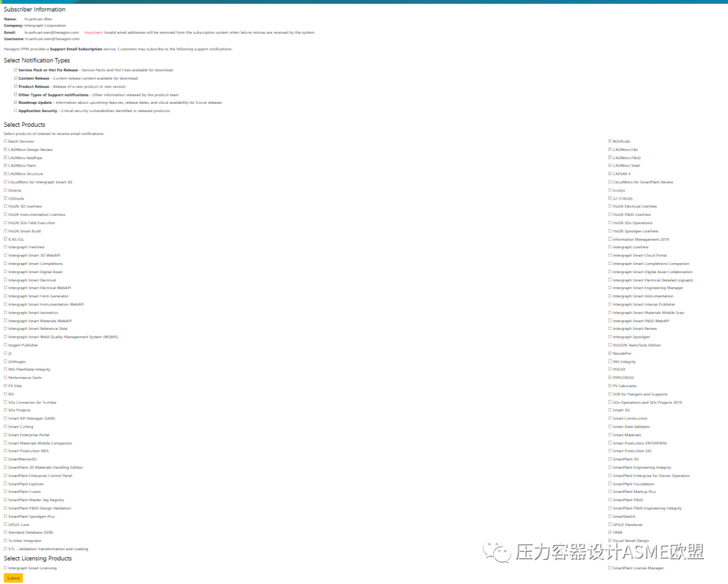This screenshot has height=584, width=728.
Task: Check Smart Cutting product
Action: point(5,426)
